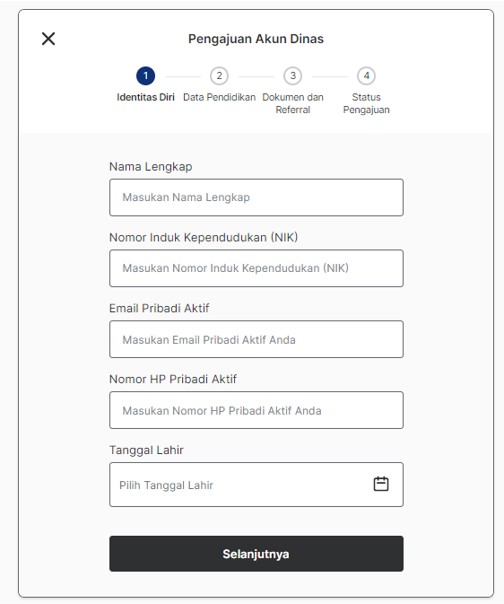Image resolution: width=504 pixels, height=604 pixels.
Task: Select step 4 circle in the stepper
Action: pos(366,76)
